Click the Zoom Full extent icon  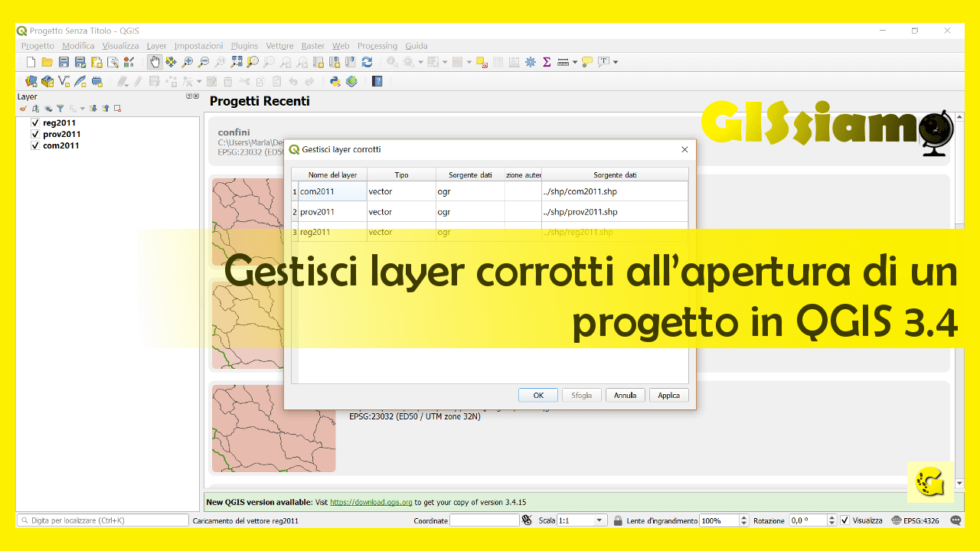coord(236,62)
